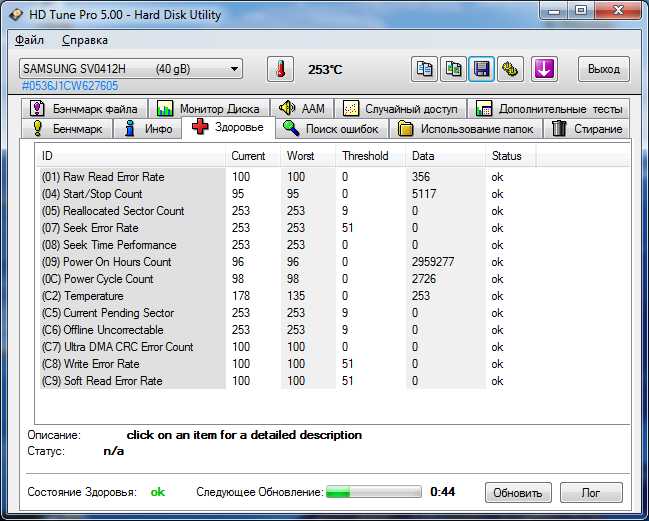This screenshot has width=649, height=521.
Task: Click the Обновить button
Action: click(518, 493)
